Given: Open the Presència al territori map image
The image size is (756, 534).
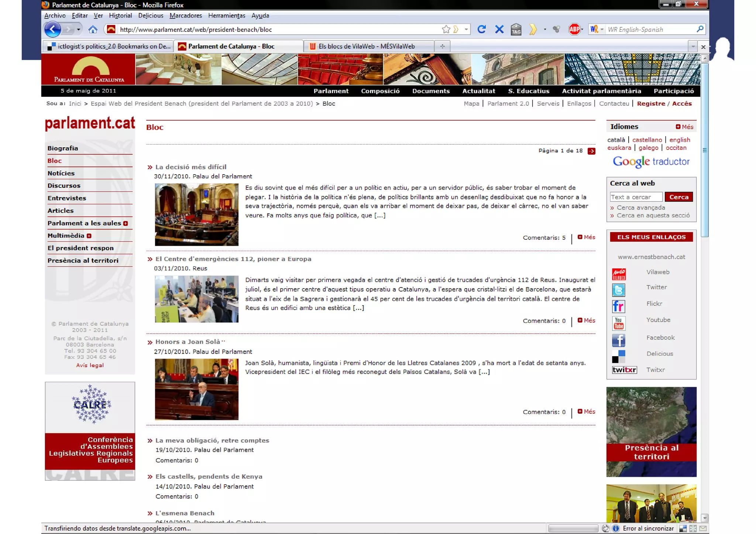Looking at the screenshot, I should click(x=651, y=432).
